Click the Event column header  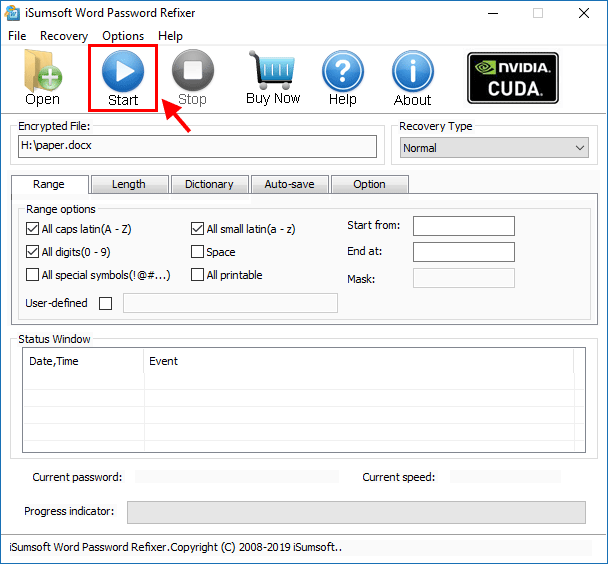[359, 361]
